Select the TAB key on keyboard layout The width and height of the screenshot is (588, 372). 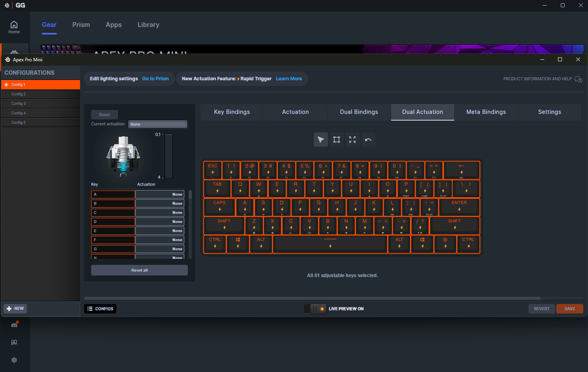coord(217,189)
